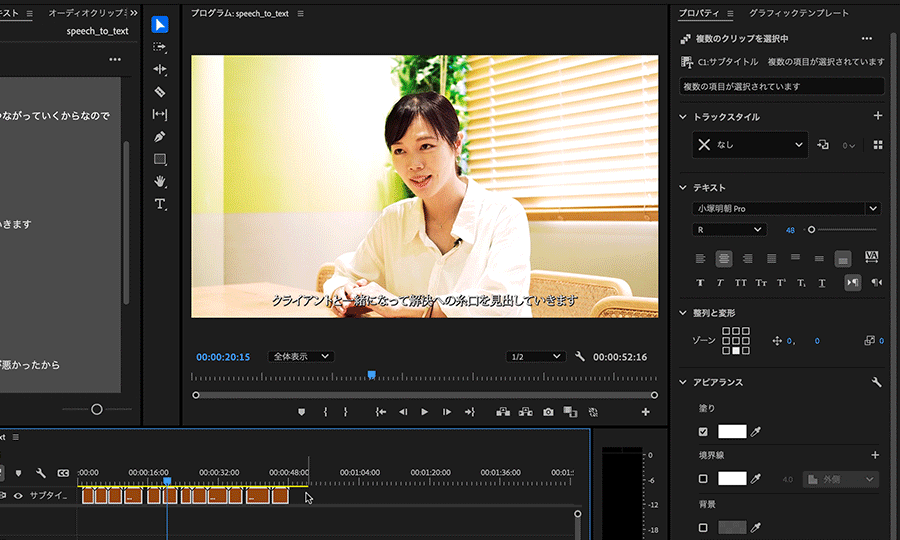Screen dimensions: 900x540
Task: Switch to プロパティ tab
Action: [699, 13]
